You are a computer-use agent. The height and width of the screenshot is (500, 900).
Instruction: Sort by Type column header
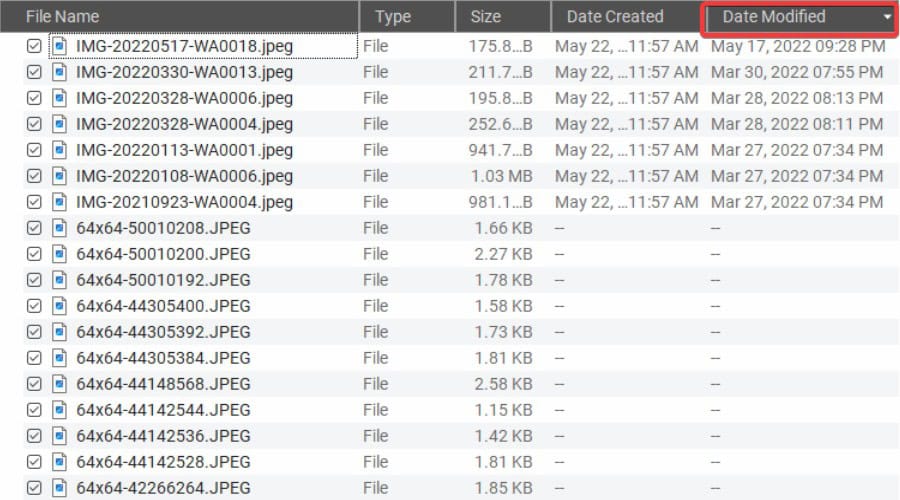407,16
